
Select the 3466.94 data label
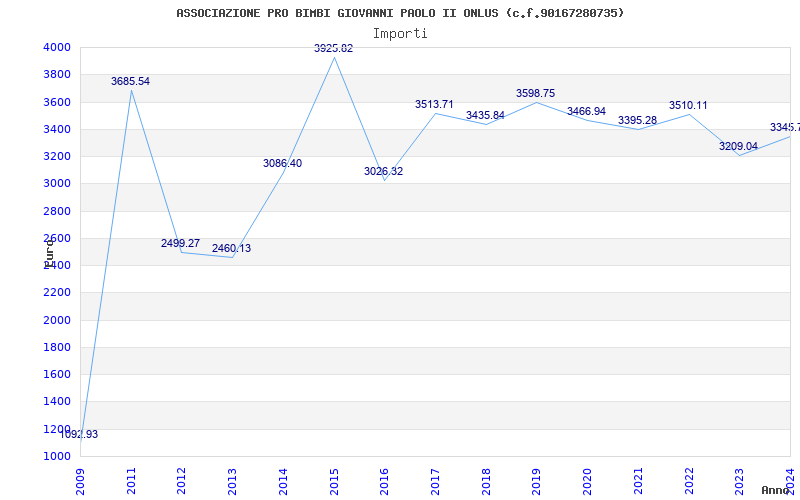point(587,112)
